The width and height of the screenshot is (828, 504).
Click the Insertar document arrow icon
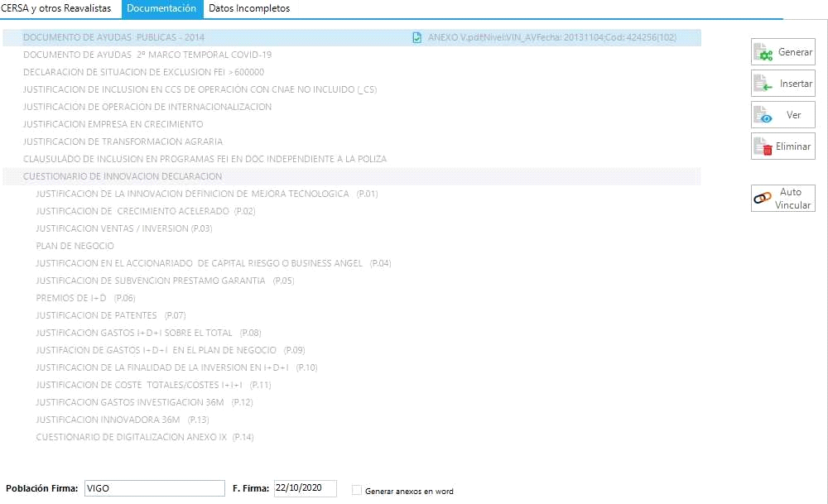click(x=763, y=84)
